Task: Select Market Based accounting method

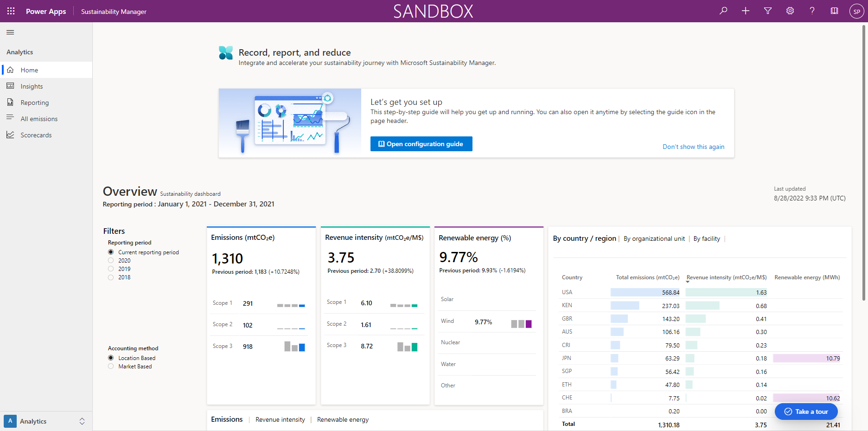Action: (111, 367)
